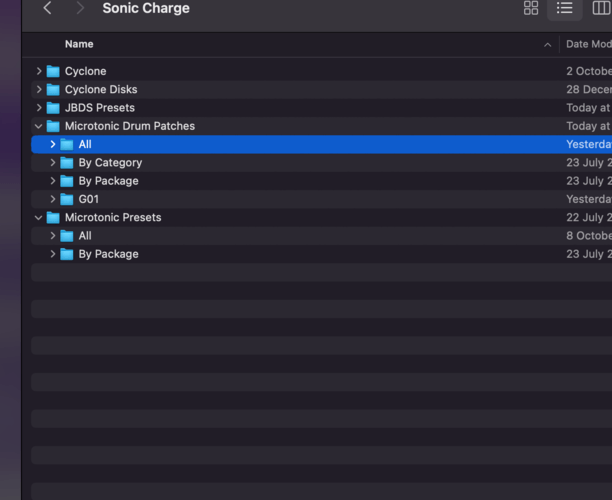Click the 22 July date for Microtonic Presets
This screenshot has width=612, height=500.
(x=589, y=217)
